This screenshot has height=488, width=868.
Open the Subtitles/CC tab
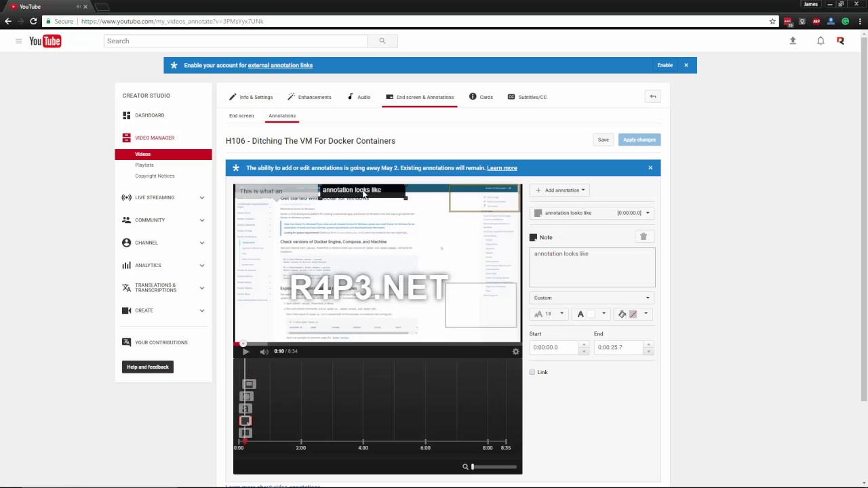tap(527, 97)
